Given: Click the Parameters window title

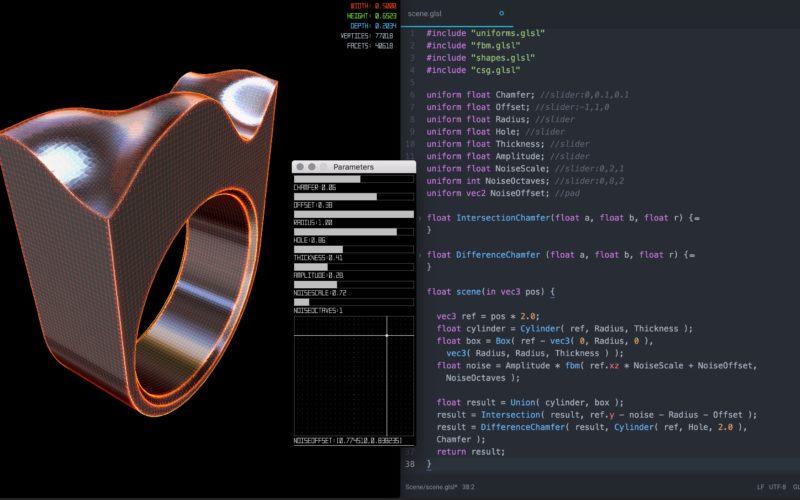Looking at the screenshot, I should coord(353,167).
